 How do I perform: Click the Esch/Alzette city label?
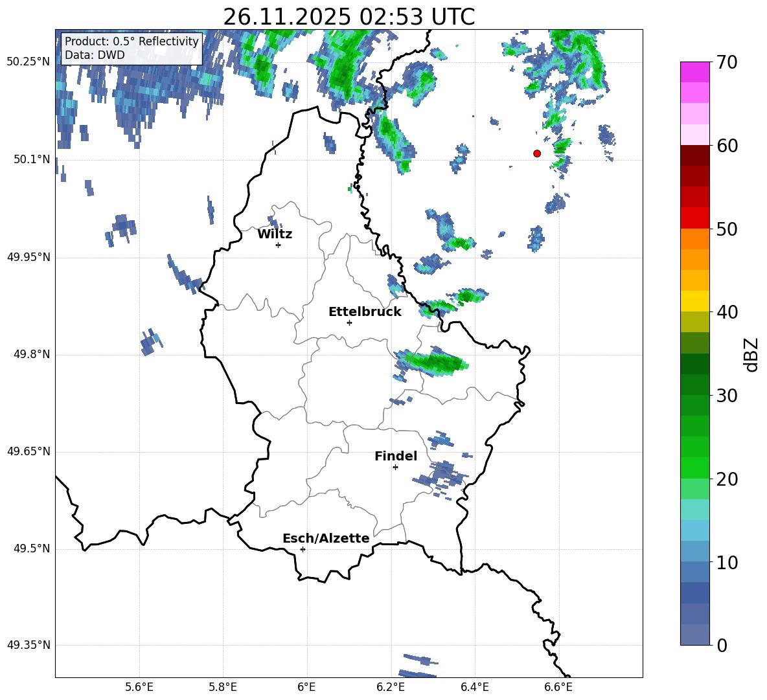326,539
